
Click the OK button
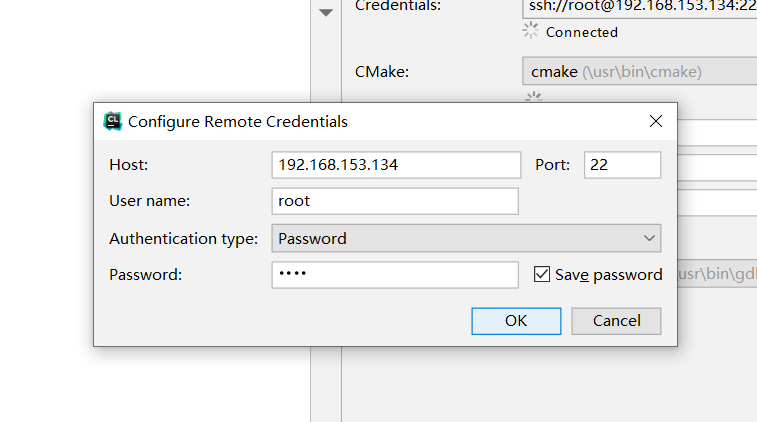click(x=516, y=320)
